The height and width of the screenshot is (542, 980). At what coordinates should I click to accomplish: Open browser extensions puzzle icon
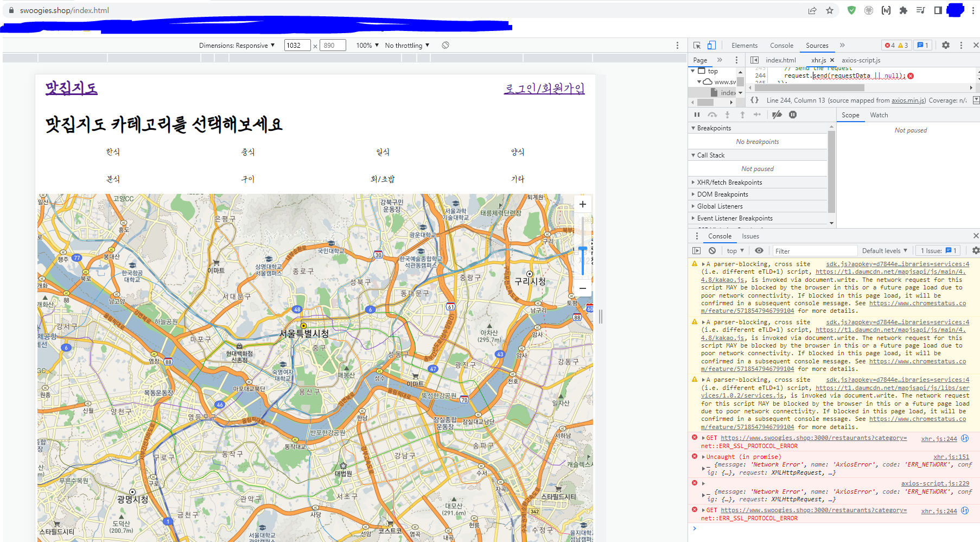click(903, 10)
